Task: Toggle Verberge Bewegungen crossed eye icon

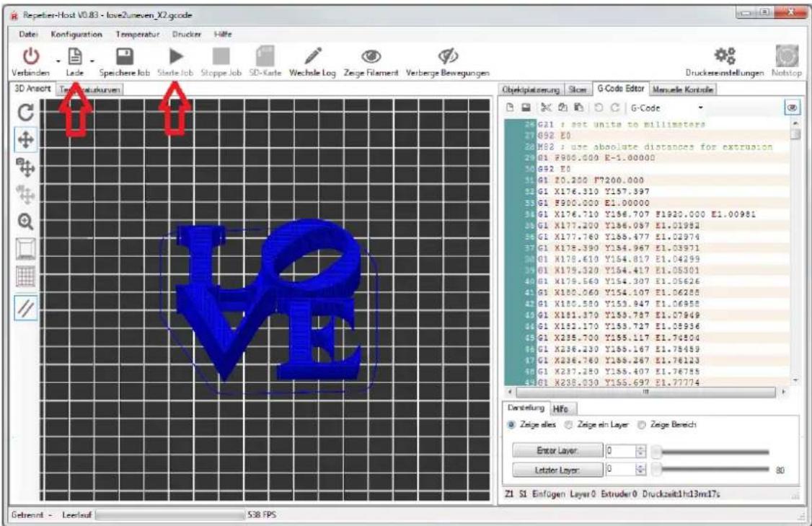Action: pyautogui.click(x=448, y=56)
